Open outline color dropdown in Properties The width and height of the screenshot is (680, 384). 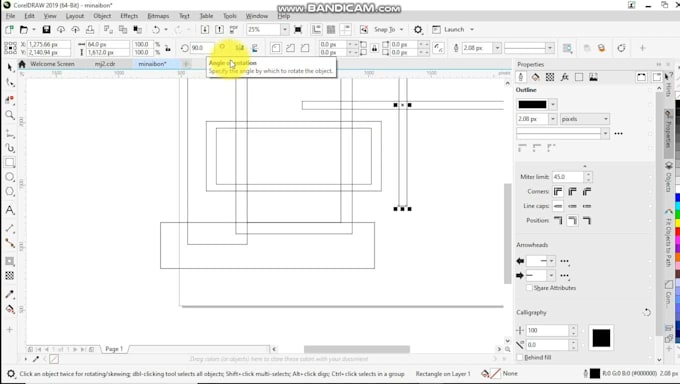click(552, 105)
